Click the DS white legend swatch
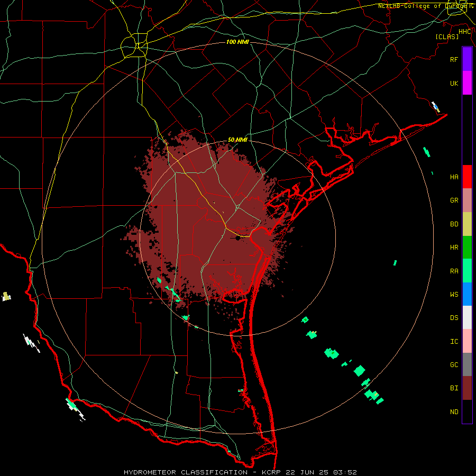476x476 pixels. tap(467, 317)
